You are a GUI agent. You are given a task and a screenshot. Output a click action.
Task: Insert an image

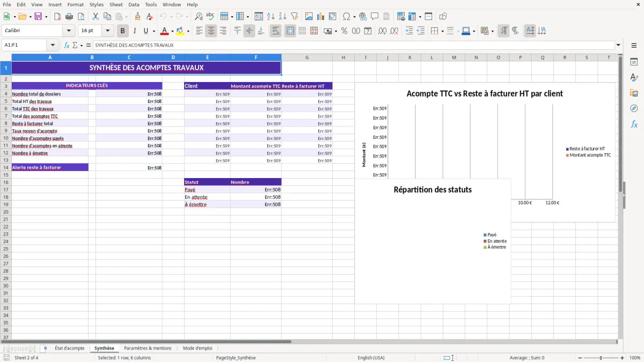[x=309, y=17]
